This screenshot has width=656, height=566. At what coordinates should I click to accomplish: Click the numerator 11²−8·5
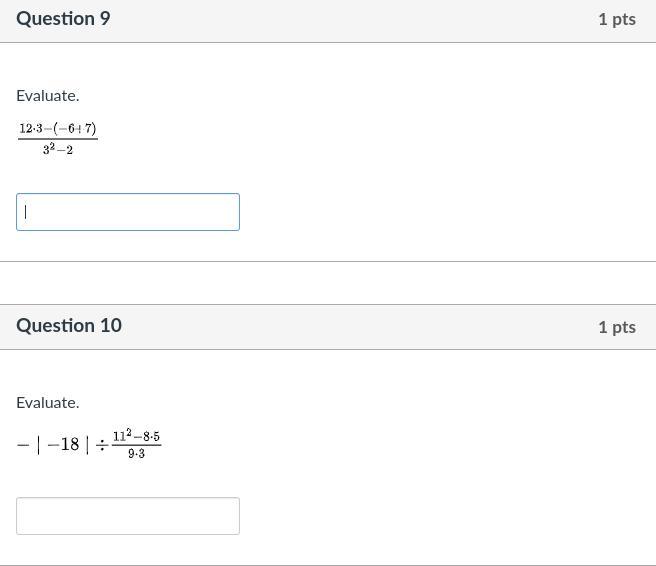pyautogui.click(x=136, y=436)
